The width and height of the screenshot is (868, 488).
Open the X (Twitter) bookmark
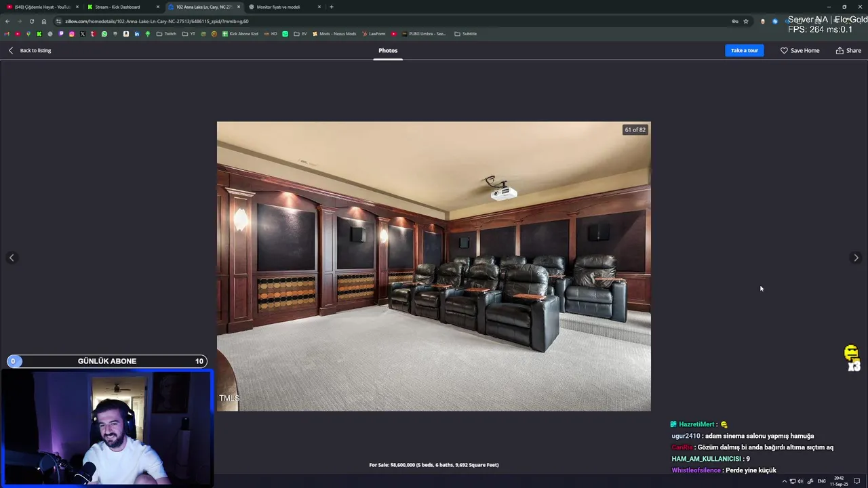click(x=82, y=34)
